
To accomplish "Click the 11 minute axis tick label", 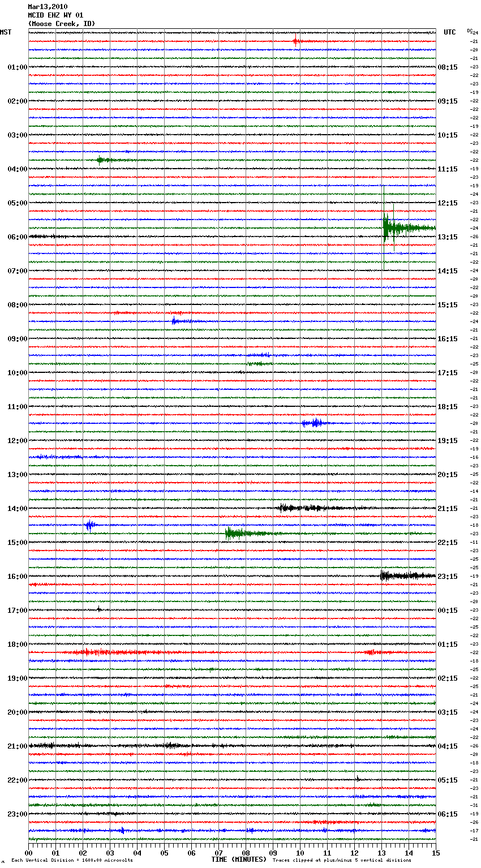I will 328,853.
